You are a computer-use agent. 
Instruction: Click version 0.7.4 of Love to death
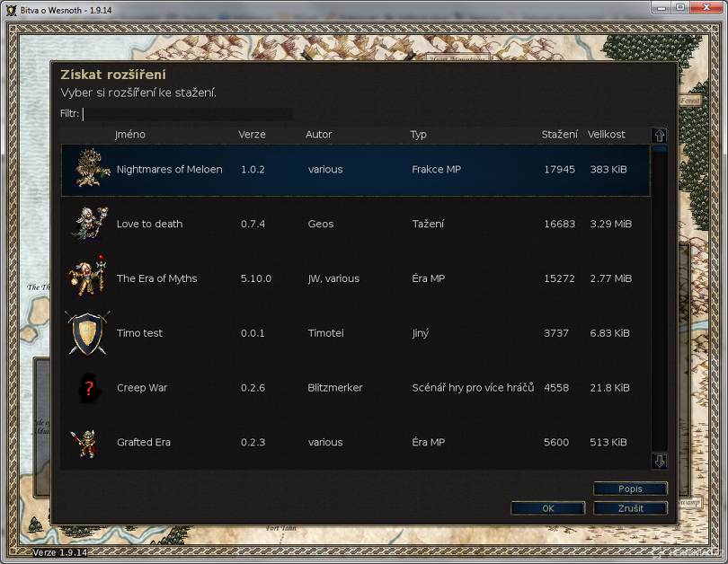click(253, 224)
